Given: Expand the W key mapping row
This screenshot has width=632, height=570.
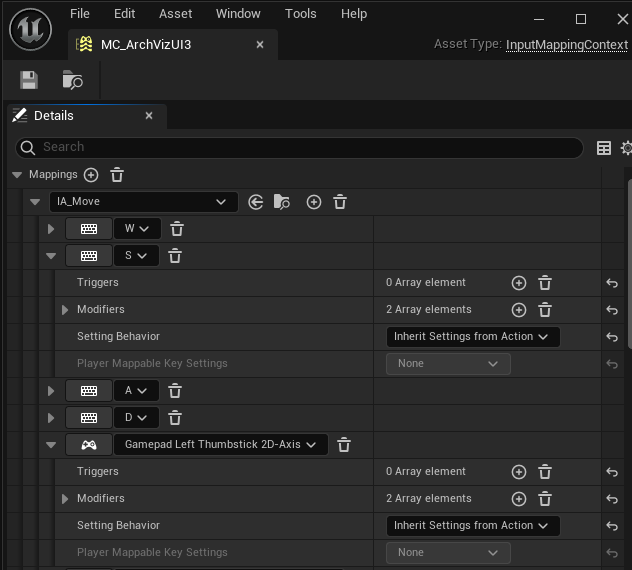Looking at the screenshot, I should point(51,229).
